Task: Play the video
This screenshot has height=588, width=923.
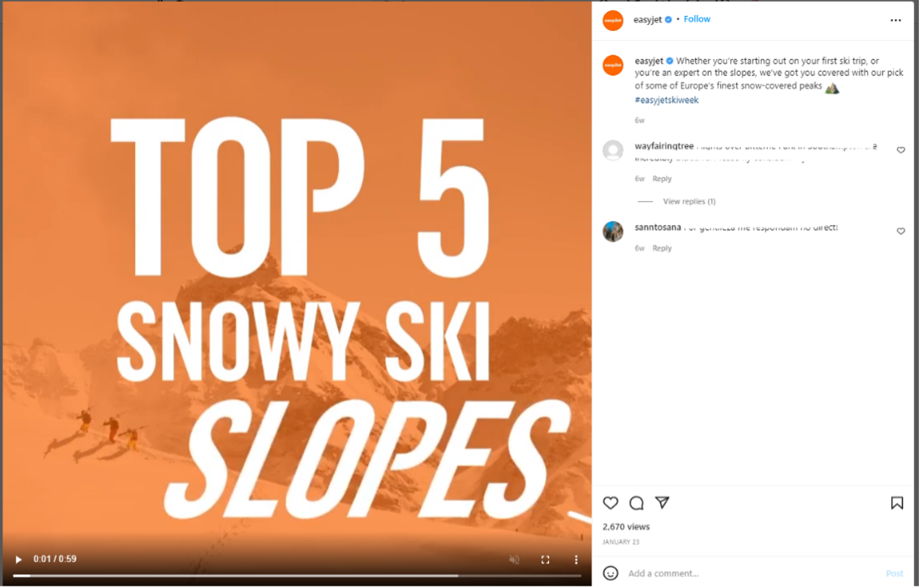Action: [18, 559]
